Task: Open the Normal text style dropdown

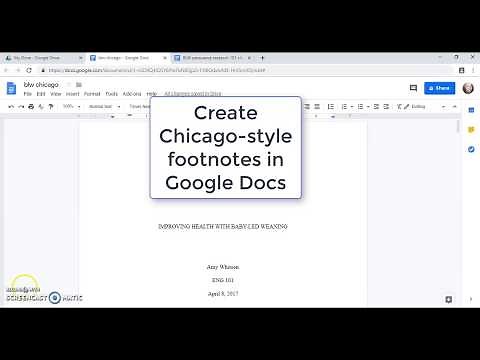Action: (104, 107)
